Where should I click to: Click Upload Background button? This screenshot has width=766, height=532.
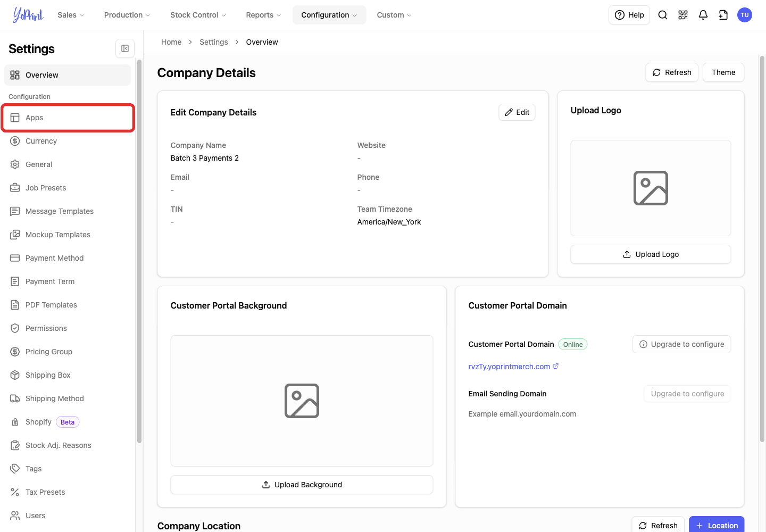point(302,485)
